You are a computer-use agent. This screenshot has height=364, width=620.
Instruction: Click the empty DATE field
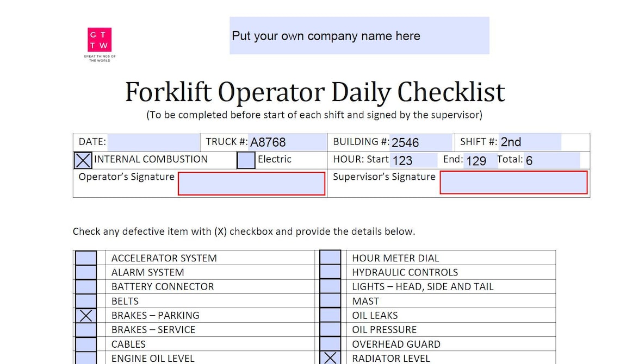153,142
